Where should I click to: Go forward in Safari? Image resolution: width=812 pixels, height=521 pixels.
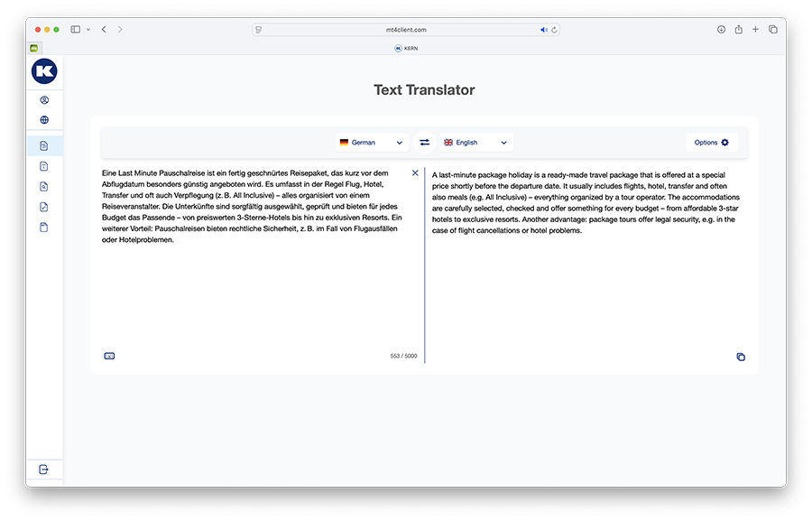pos(120,30)
